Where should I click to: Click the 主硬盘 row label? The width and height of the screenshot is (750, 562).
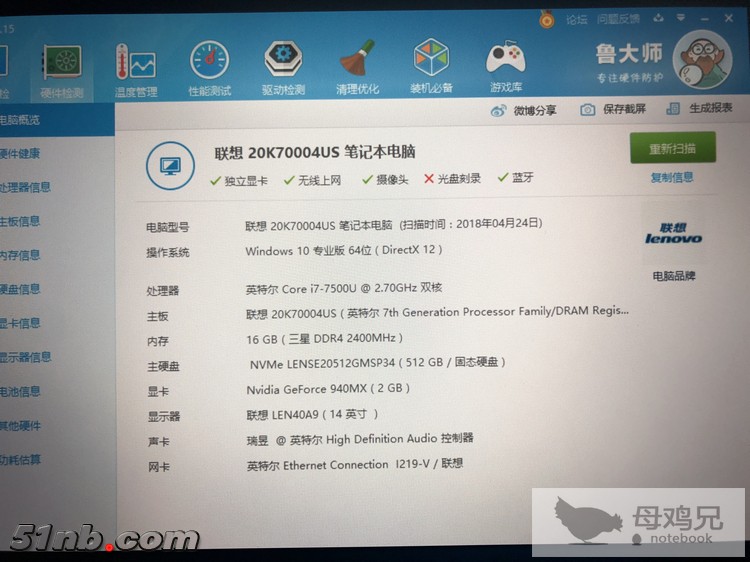(163, 366)
